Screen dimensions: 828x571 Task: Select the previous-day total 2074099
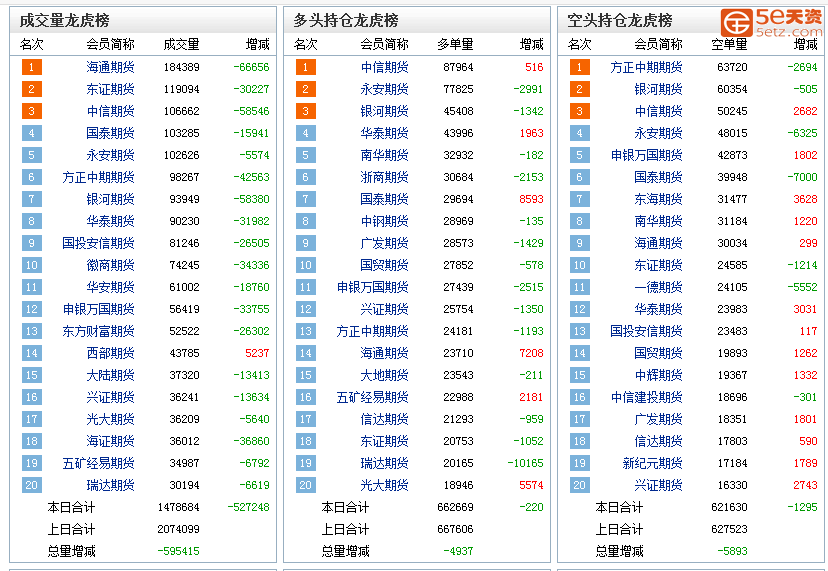coord(178,529)
